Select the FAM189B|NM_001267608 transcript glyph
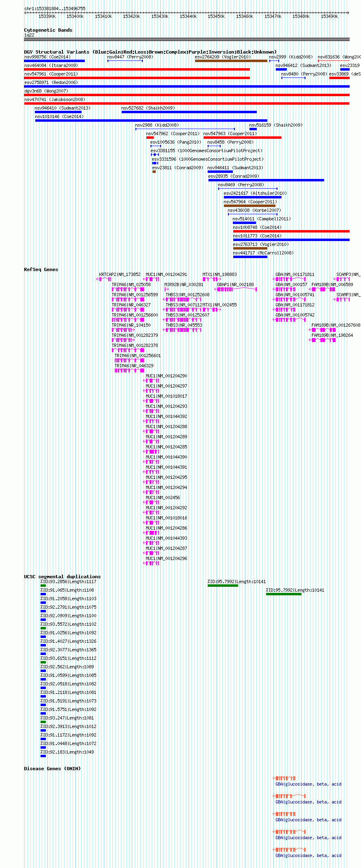361x868 pixels. (322, 330)
